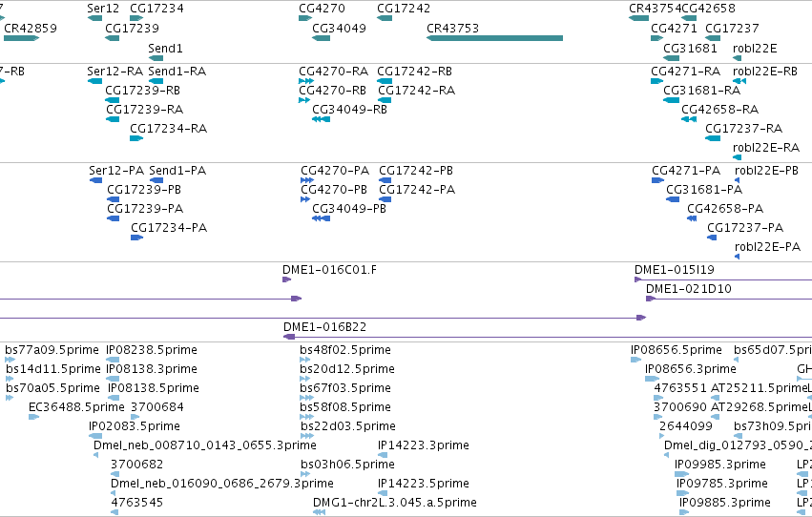Select the robl22E-PA protein label

[767, 247]
